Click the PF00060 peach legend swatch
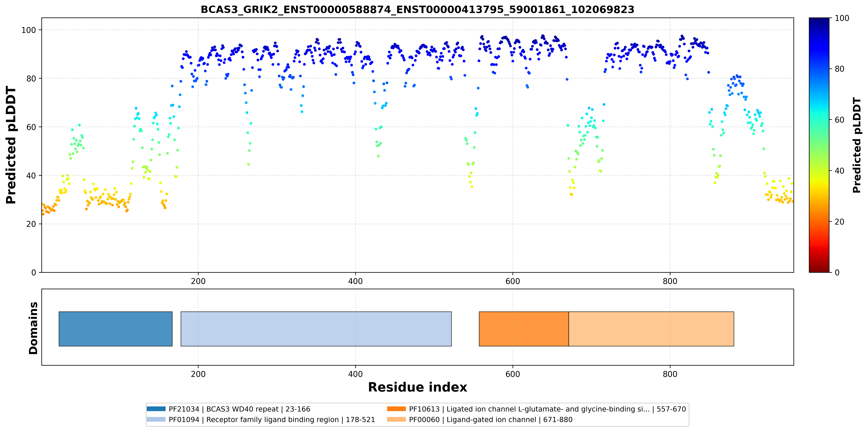The image size is (868, 432). coord(397,419)
